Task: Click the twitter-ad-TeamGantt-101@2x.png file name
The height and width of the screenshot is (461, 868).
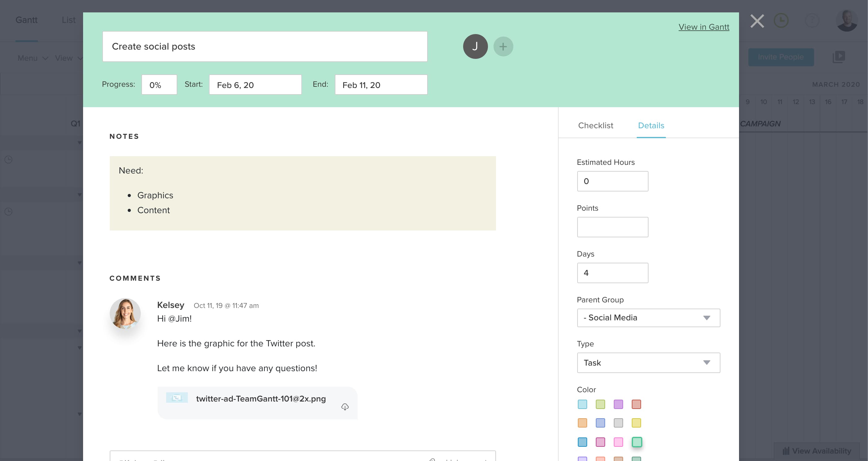Action: [x=261, y=399]
